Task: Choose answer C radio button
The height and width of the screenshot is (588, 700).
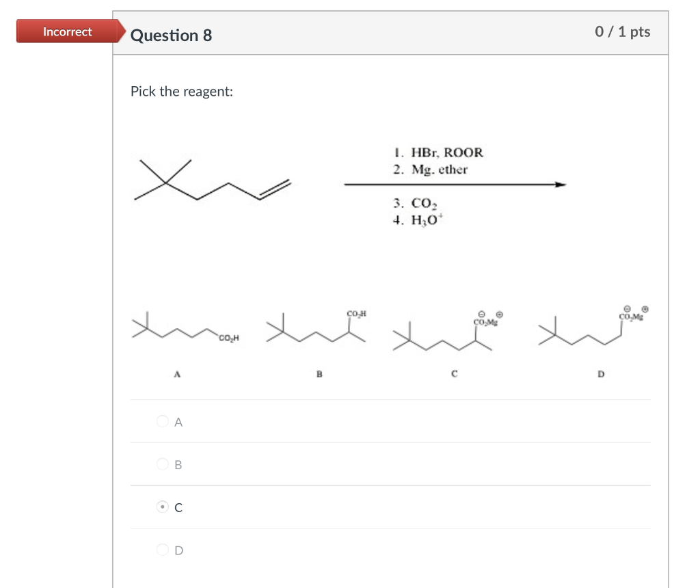Action: [x=162, y=507]
